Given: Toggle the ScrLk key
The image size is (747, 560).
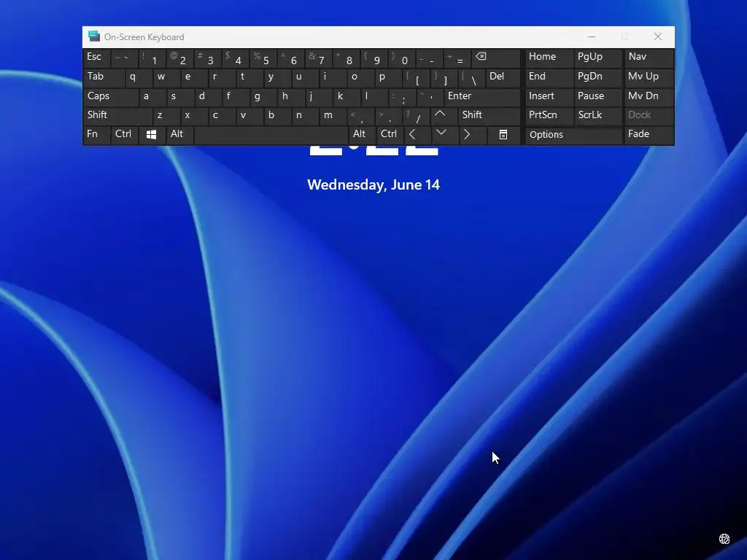Looking at the screenshot, I should tap(597, 116).
